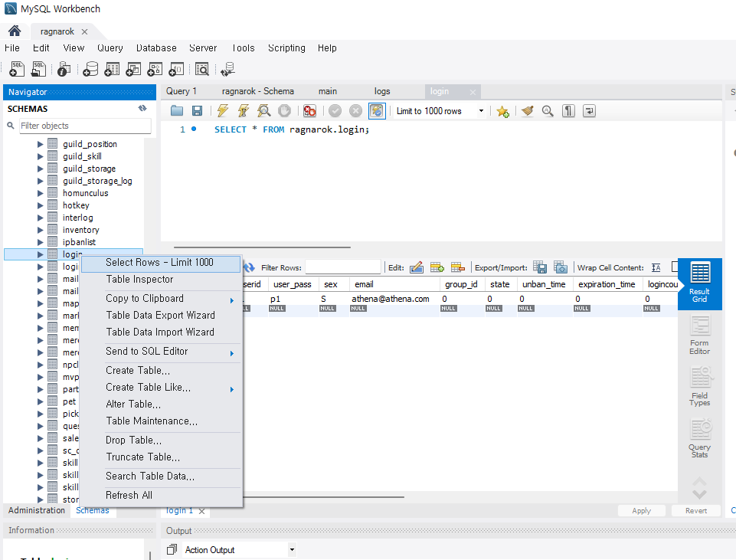736x560 pixels.
Task: Beautify the SQL with the broom icon
Action: (527, 111)
